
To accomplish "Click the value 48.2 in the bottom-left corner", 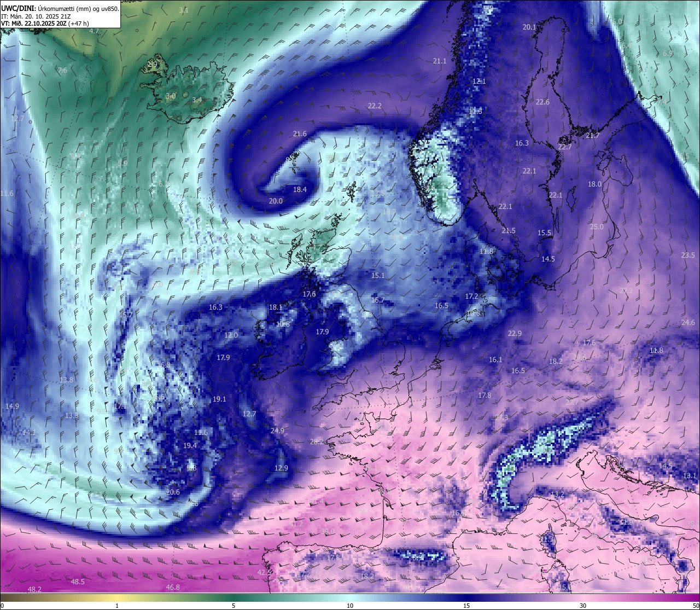I will (34, 589).
